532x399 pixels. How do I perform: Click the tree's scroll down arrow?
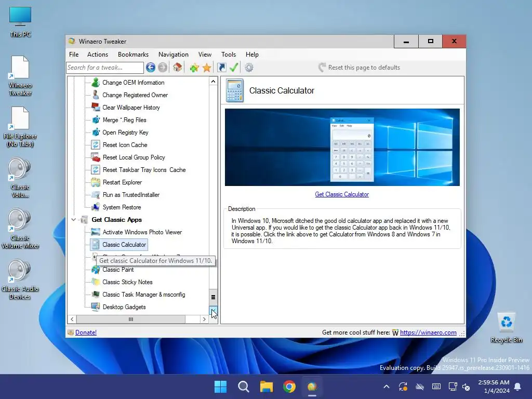(213, 311)
